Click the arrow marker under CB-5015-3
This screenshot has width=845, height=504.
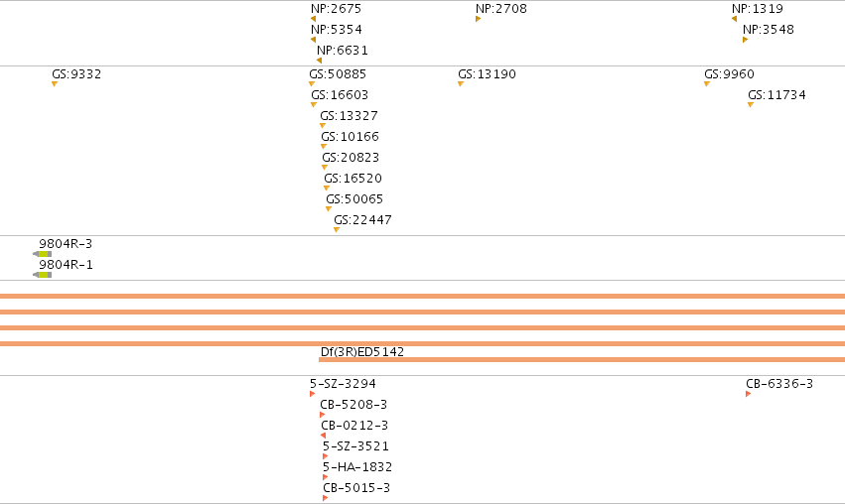pos(325,498)
